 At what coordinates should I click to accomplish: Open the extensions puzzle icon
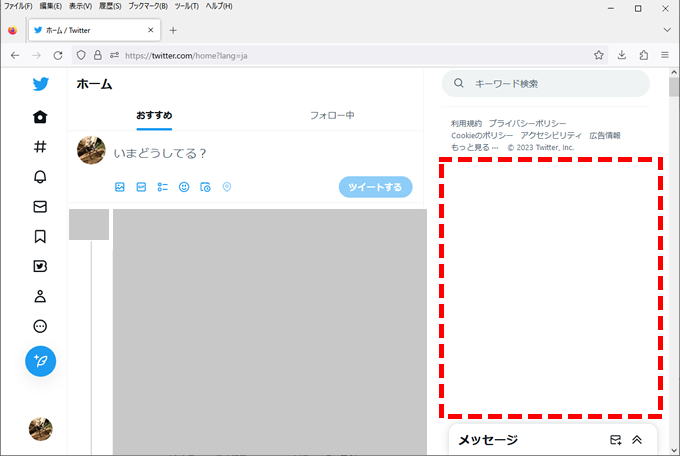pos(644,55)
